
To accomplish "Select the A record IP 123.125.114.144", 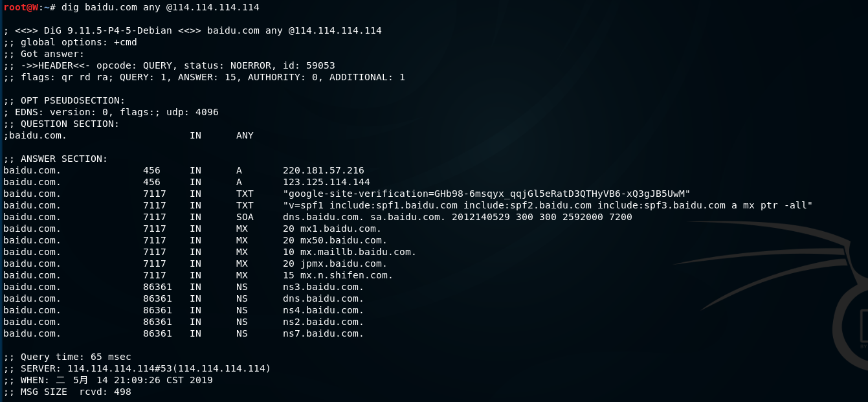I will click(326, 182).
